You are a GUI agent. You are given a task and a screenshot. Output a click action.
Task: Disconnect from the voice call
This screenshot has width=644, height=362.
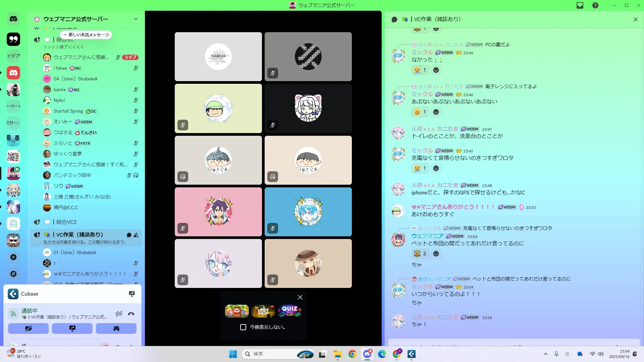point(131,314)
